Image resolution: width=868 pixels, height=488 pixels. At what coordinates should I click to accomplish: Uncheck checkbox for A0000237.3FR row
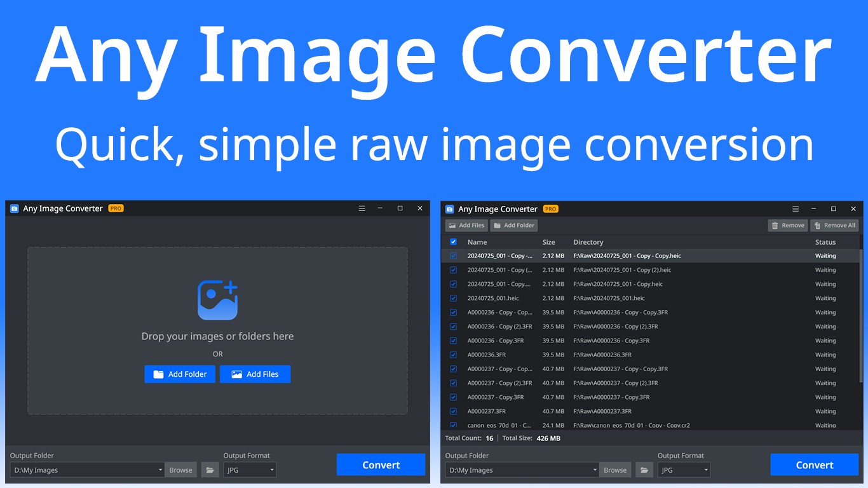pos(453,411)
